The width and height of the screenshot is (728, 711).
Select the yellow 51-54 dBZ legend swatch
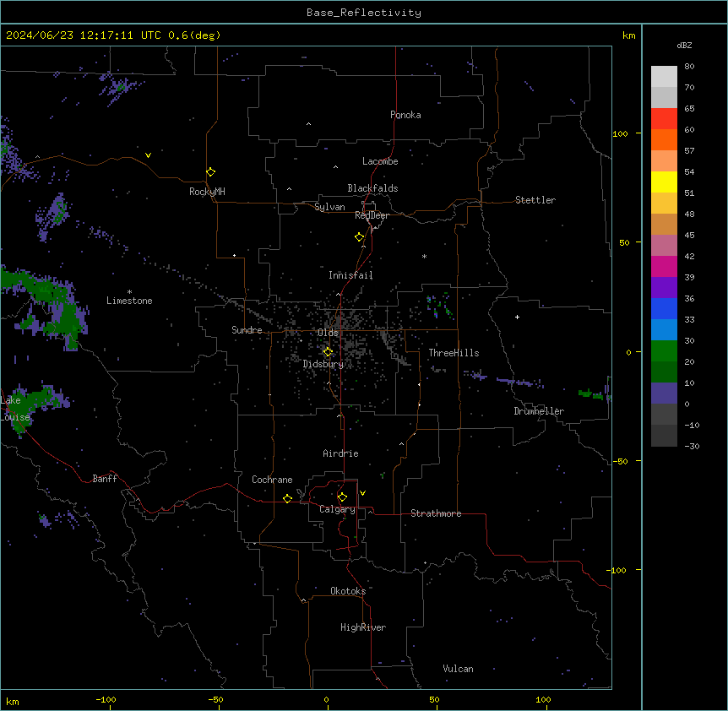click(x=664, y=182)
